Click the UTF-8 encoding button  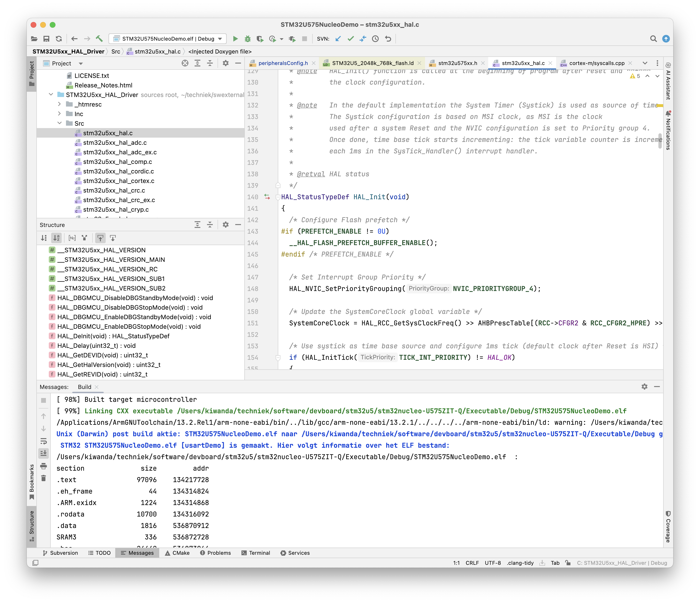tap(492, 563)
